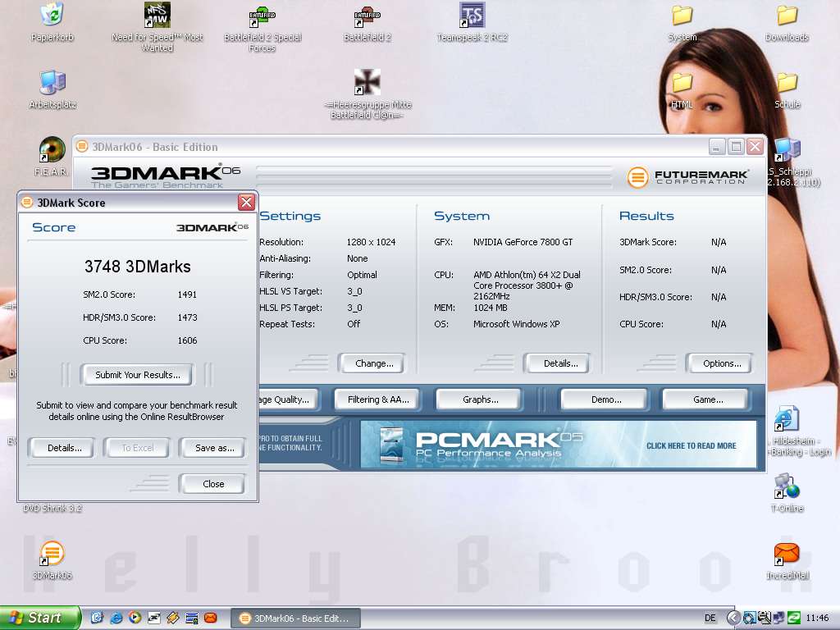The image size is (840, 630).
Task: Launch Windows Media Player from quick launch
Action: [135, 618]
